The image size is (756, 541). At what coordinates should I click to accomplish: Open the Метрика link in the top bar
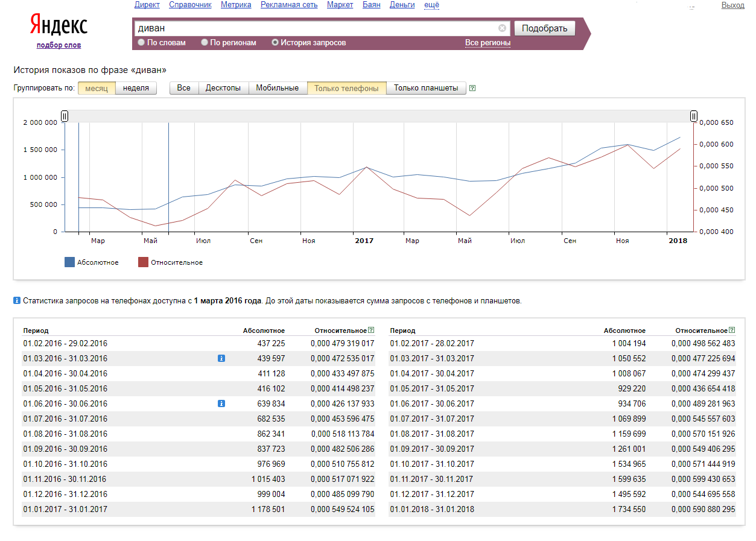point(236,5)
